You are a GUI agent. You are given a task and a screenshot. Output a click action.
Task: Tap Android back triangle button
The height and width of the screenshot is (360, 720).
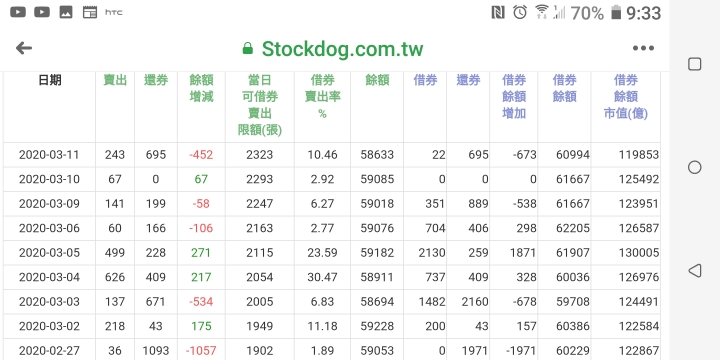pos(695,270)
